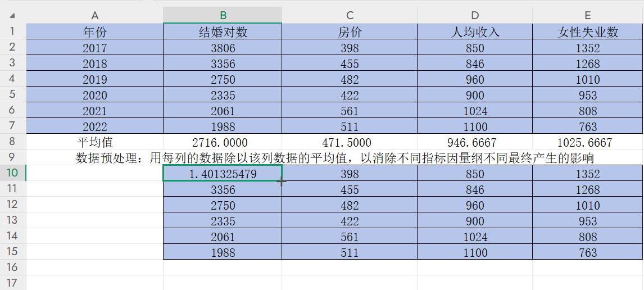The height and width of the screenshot is (290, 644).
Task: Select the year 2022 cell
Action: pyautogui.click(x=95, y=126)
